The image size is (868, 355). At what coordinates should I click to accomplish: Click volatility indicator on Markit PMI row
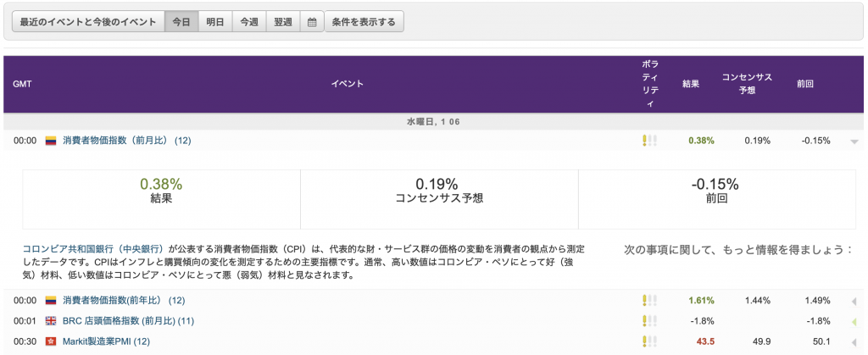click(x=649, y=341)
